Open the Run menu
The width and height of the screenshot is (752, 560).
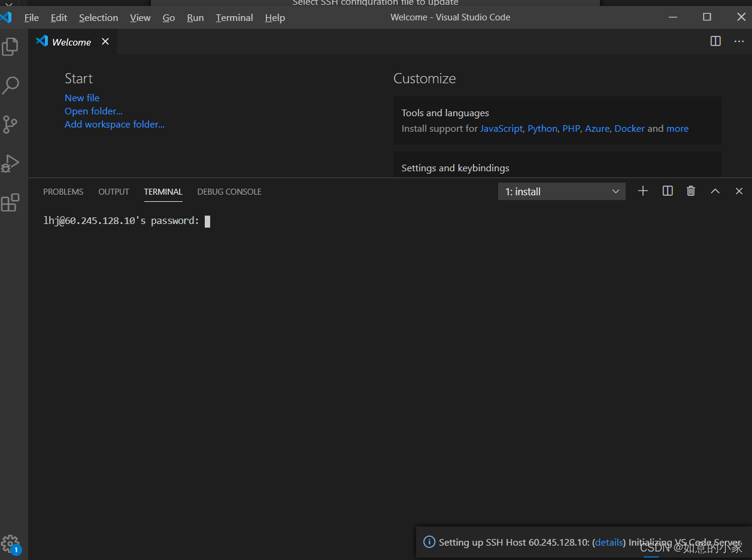click(x=195, y=17)
